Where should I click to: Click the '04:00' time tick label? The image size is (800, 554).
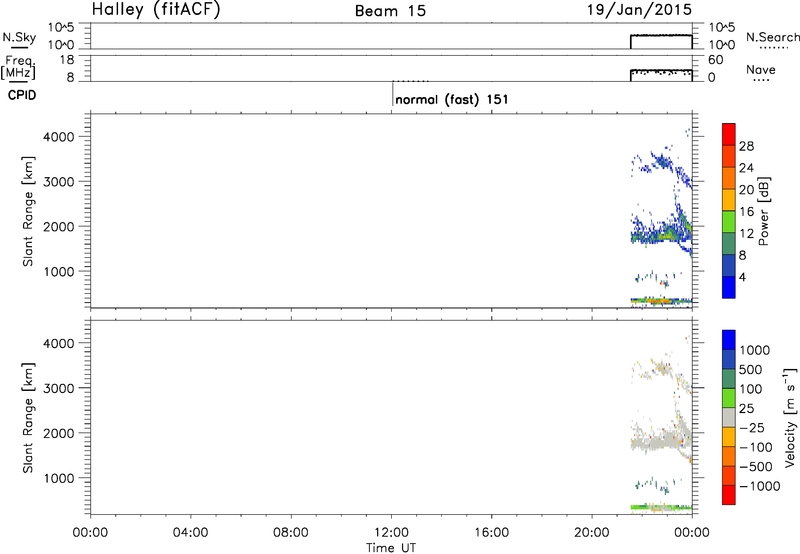click(190, 533)
